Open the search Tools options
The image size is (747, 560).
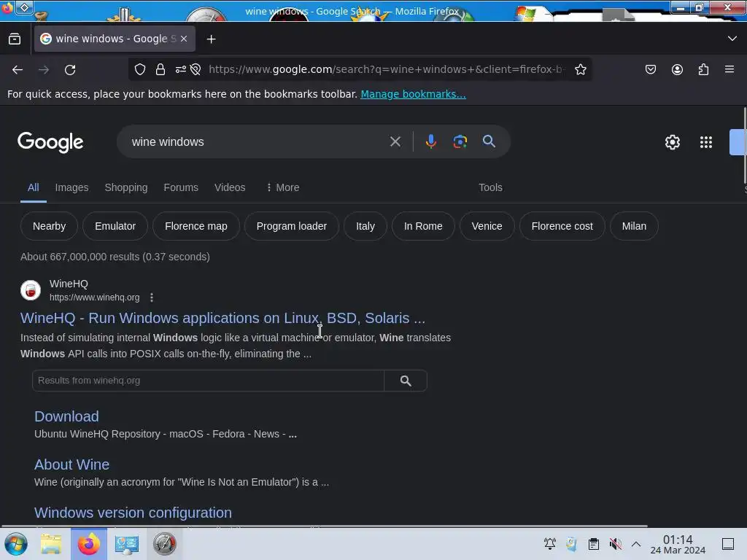coord(490,187)
